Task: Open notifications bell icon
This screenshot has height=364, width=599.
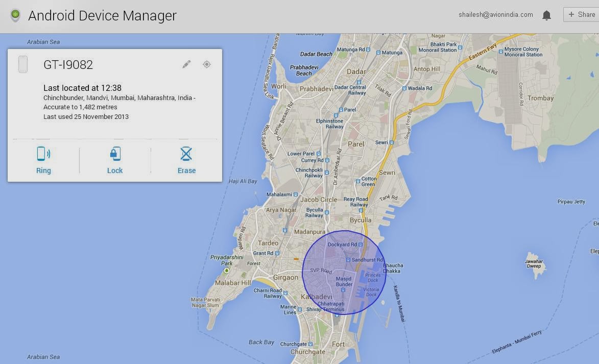Action: 547,15
